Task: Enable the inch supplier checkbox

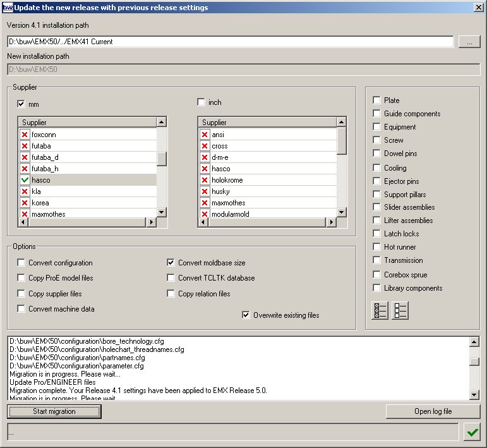Action: coord(201,102)
